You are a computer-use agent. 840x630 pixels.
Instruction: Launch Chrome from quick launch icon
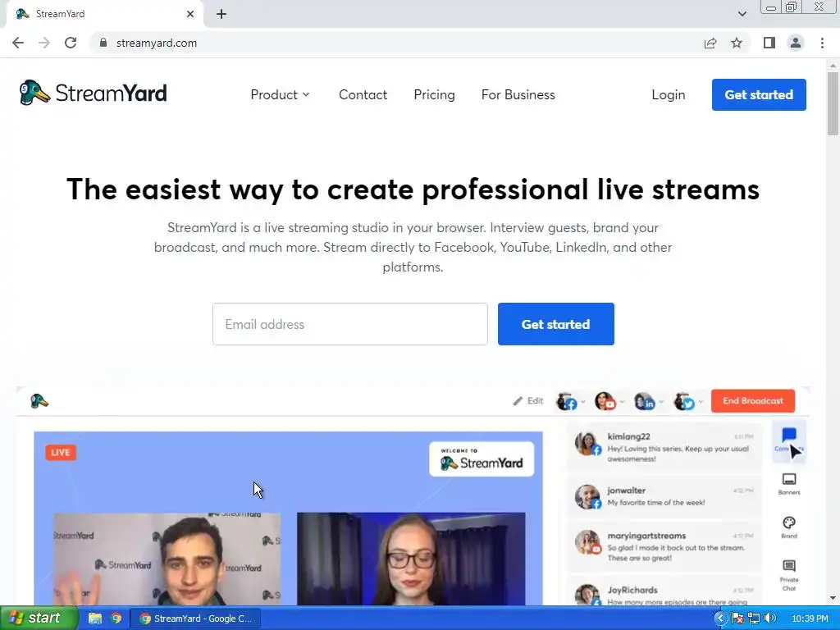click(x=116, y=619)
